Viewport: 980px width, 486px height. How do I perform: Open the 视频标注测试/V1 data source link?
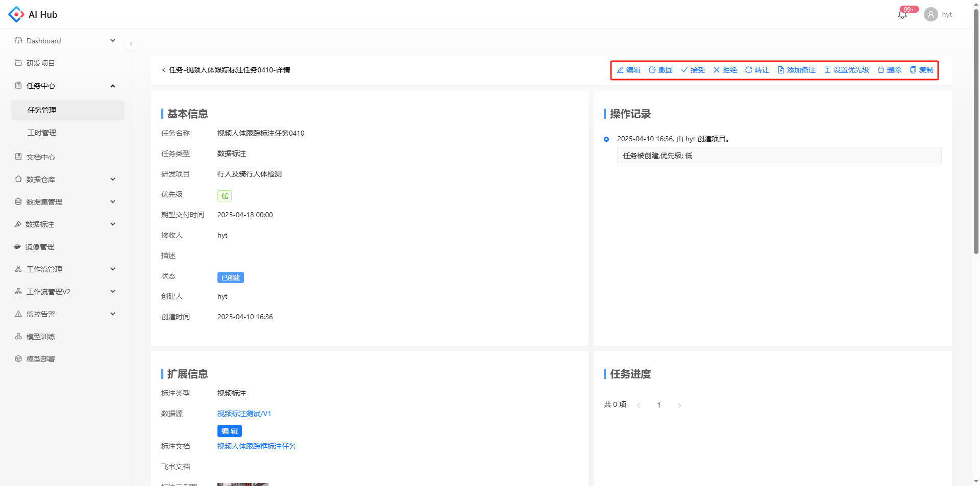tap(244, 414)
